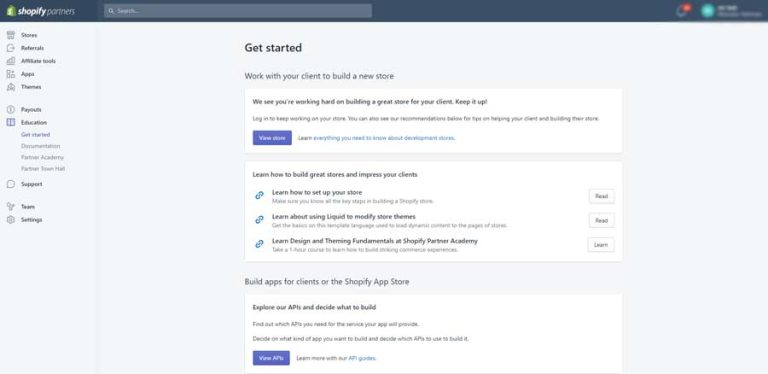Image resolution: width=768 pixels, height=374 pixels.
Task: Click link icon beside set up your store
Action: point(260,195)
